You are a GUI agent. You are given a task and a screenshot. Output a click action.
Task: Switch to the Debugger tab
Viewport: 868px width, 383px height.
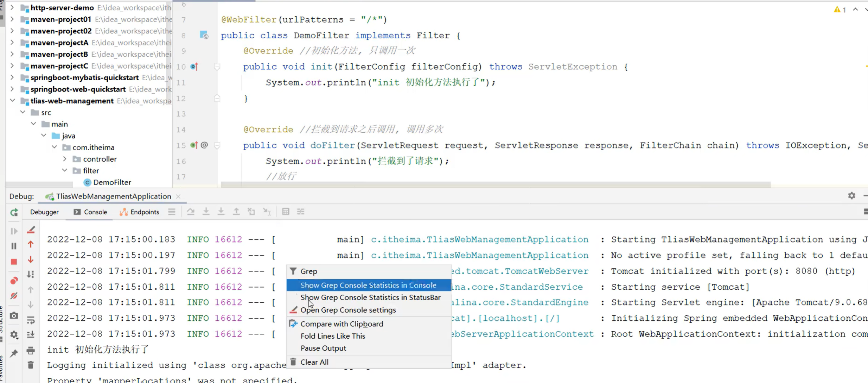pyautogui.click(x=44, y=212)
